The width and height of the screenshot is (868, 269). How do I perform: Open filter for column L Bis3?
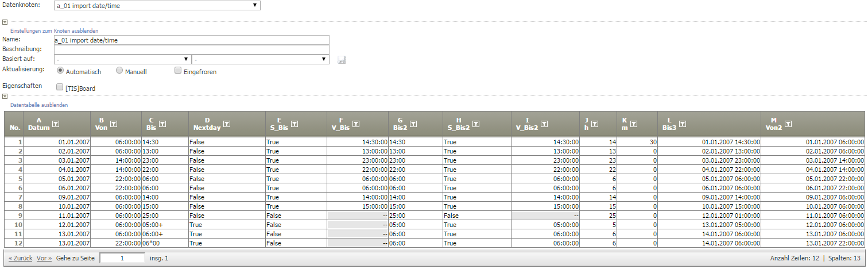point(682,124)
